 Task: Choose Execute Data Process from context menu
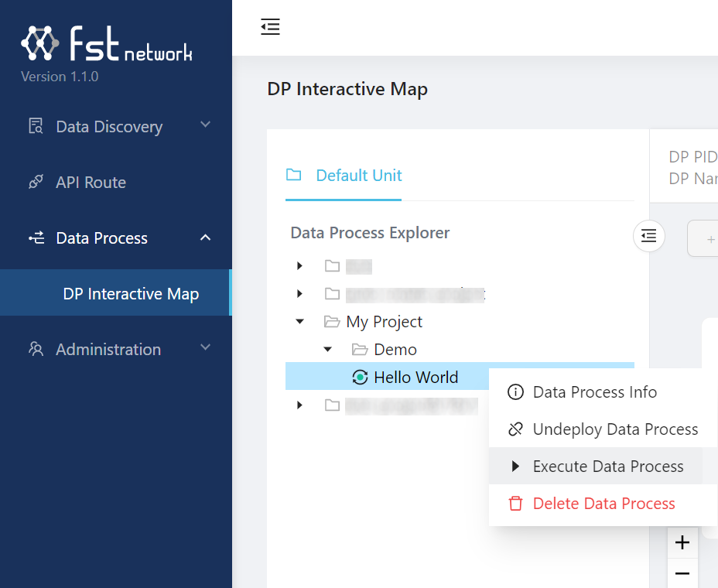click(x=607, y=467)
